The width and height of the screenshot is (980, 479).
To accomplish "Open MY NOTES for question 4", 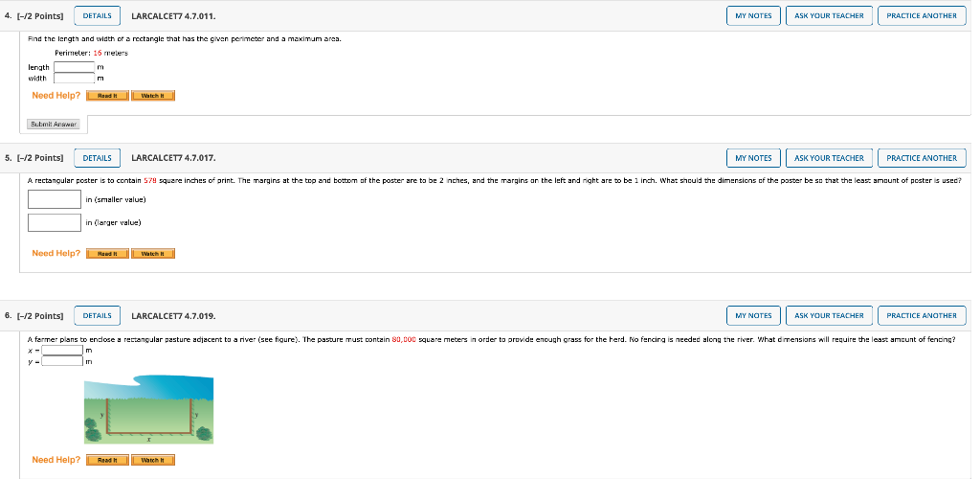I will [x=753, y=15].
